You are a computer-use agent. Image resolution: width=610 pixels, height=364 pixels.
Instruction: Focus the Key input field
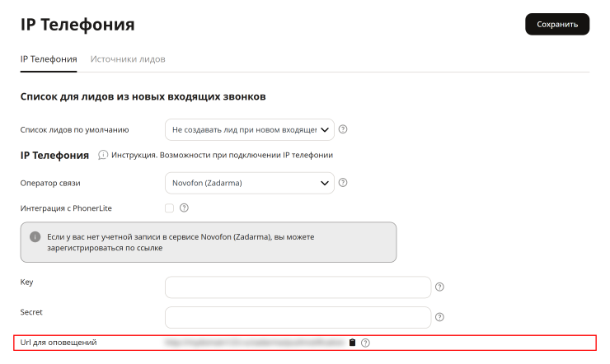(298, 287)
